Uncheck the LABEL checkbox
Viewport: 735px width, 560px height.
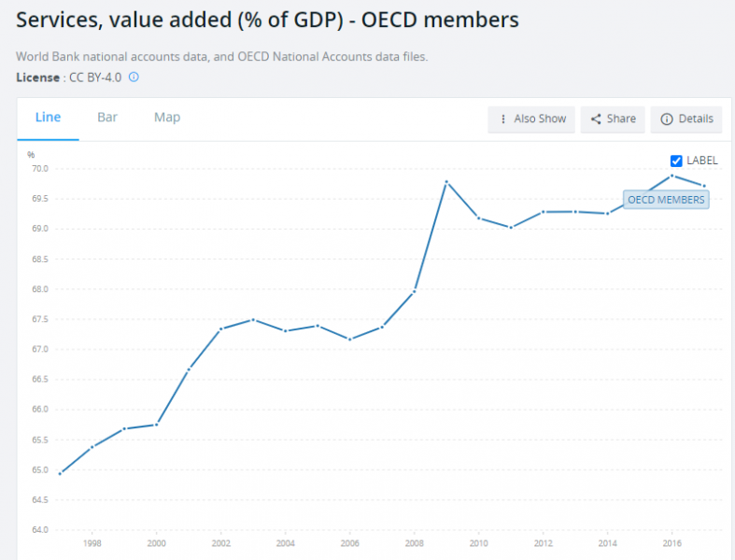pos(677,161)
